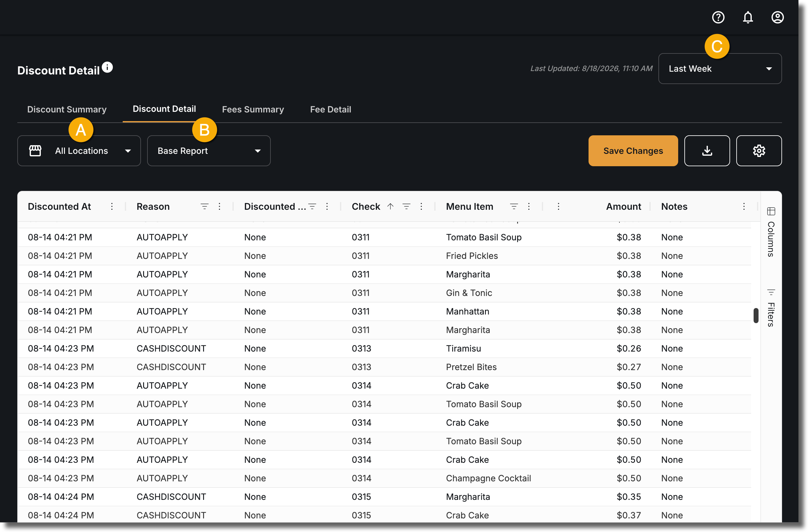Open the help question mark icon
The width and height of the screenshot is (808, 532).
point(718,17)
